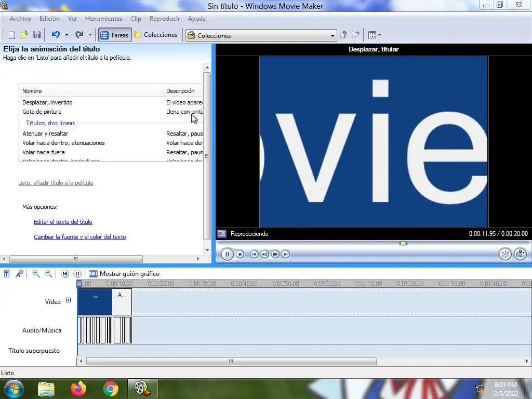532x399 pixels.
Task: Pause the preview playback
Action: tap(227, 254)
